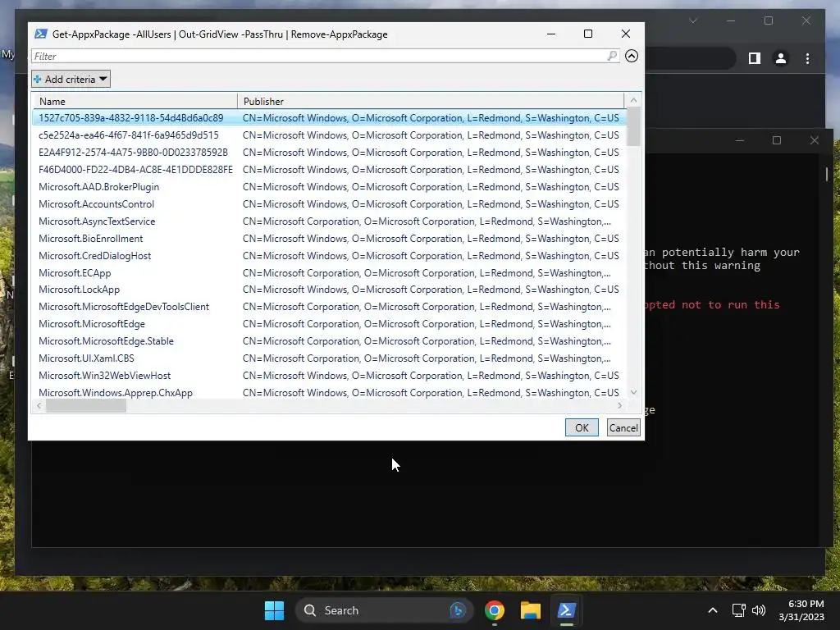Click the horizontal scrollbar thumb in the grid
Image resolution: width=840 pixels, height=630 pixels.
point(85,406)
